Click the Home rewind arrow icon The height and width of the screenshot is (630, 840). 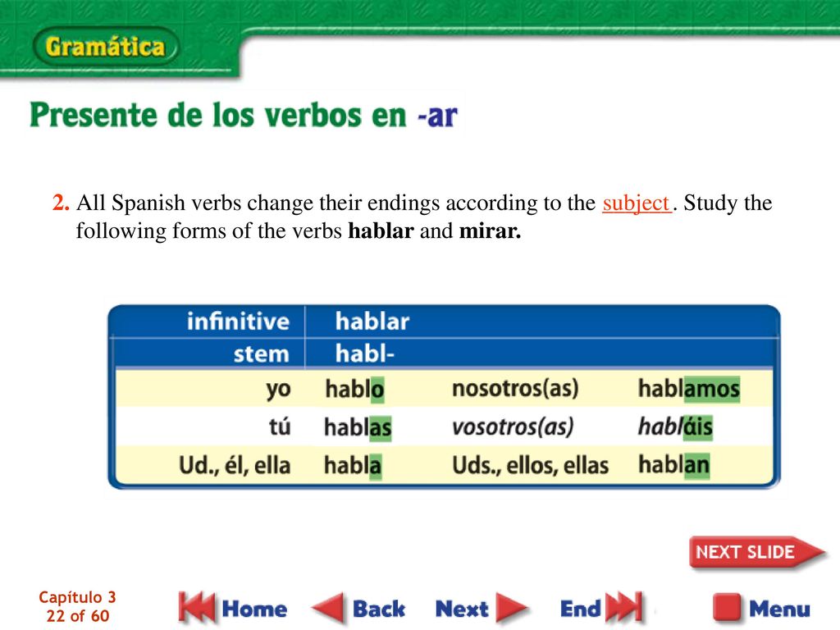[x=196, y=608]
